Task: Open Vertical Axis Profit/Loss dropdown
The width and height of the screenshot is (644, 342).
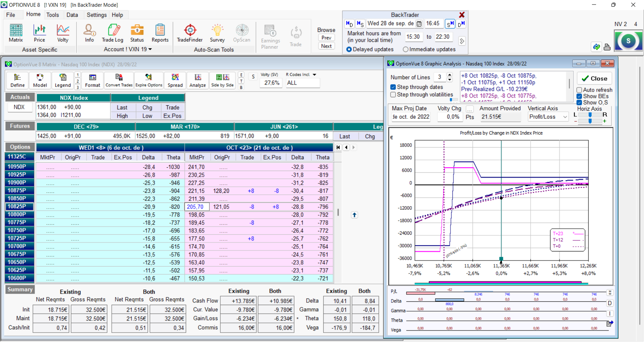Action: (565, 117)
